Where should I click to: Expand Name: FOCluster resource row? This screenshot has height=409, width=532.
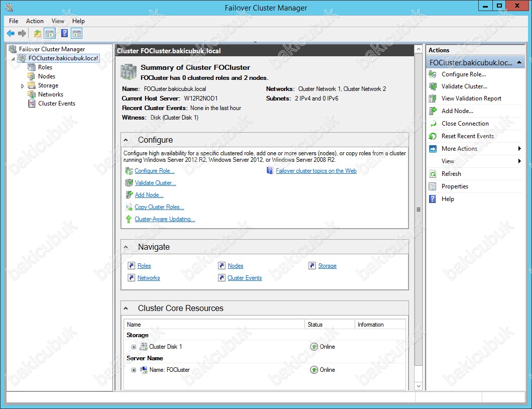134,370
